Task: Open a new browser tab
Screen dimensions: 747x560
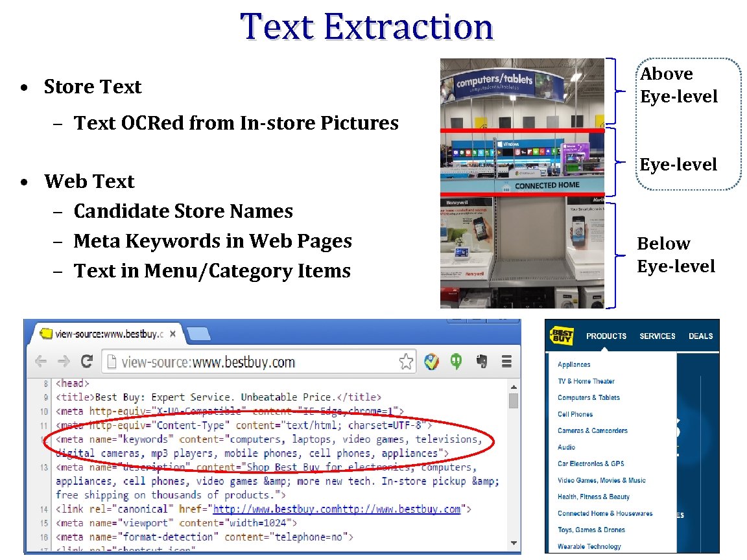Action: (199, 334)
